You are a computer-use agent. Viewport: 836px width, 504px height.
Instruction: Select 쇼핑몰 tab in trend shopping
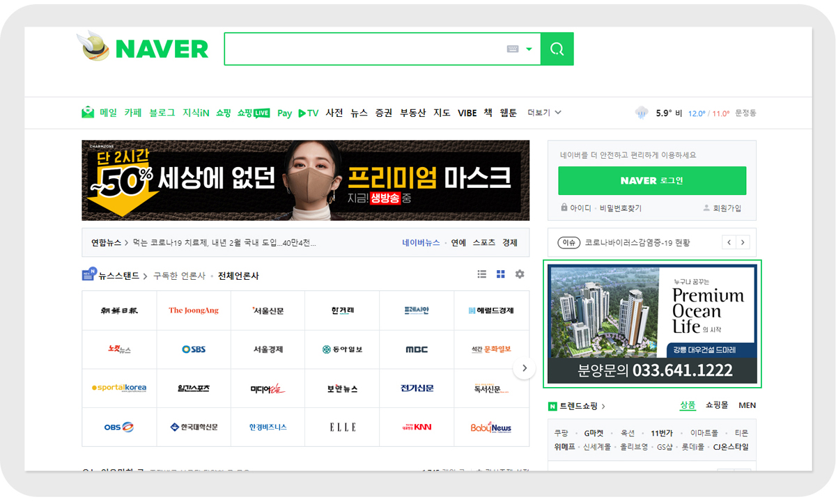717,405
